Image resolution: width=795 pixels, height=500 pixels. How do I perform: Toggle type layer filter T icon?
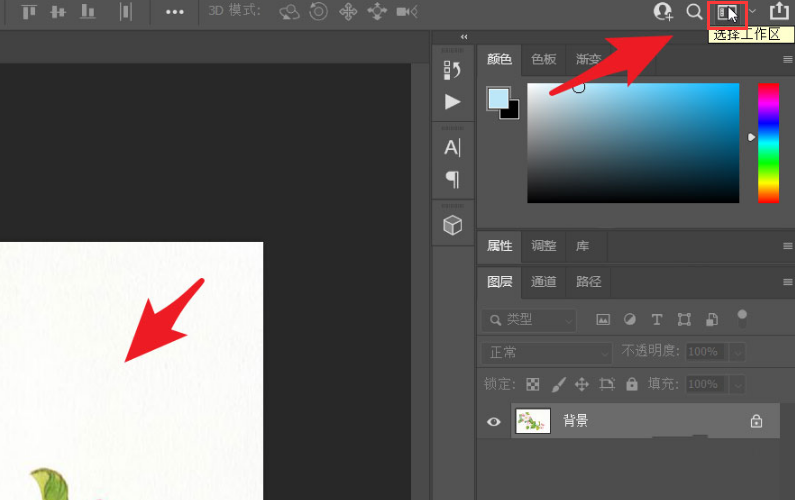pos(657,319)
